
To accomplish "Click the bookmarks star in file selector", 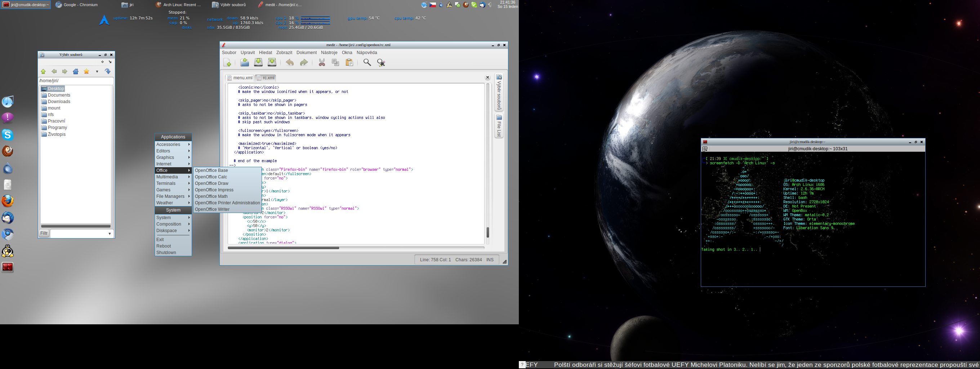I will [86, 71].
